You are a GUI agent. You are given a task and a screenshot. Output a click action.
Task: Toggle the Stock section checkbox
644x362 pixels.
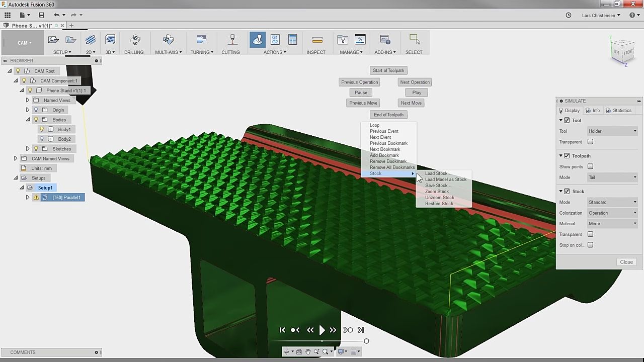pyautogui.click(x=567, y=192)
